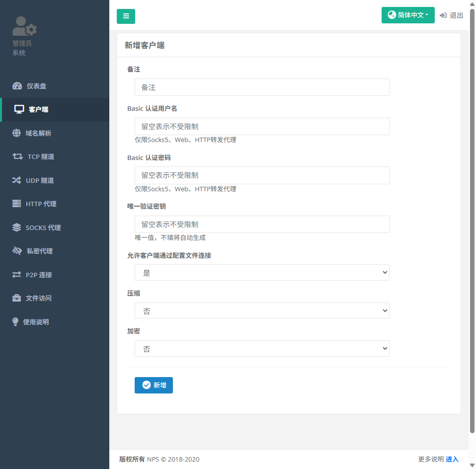
Task: Click the retweet icon for TCP 隧道
Action: [x=17, y=156]
